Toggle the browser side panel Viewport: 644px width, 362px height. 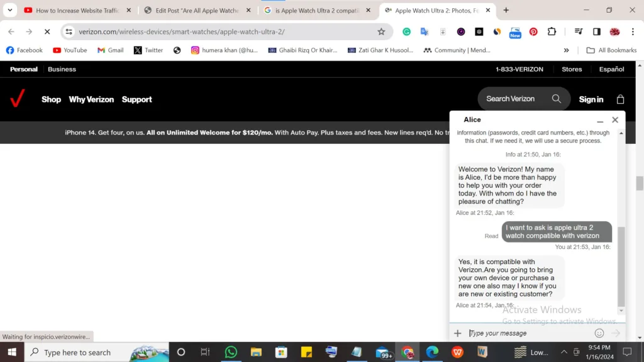tap(597, 31)
